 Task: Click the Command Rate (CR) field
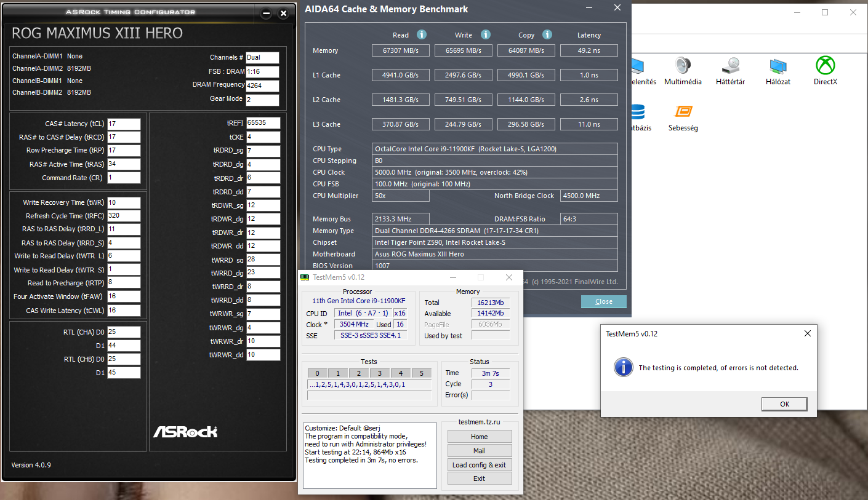(124, 178)
